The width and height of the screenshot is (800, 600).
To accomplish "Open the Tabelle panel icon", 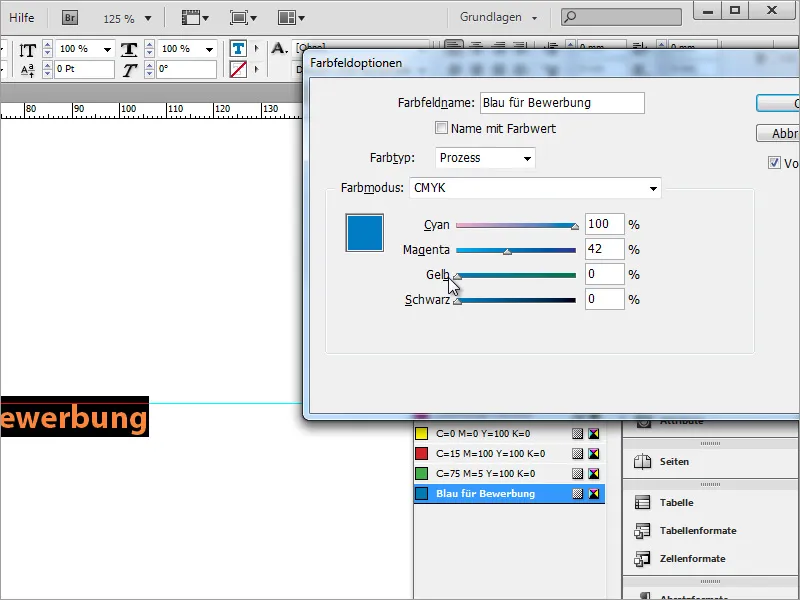I will point(642,503).
